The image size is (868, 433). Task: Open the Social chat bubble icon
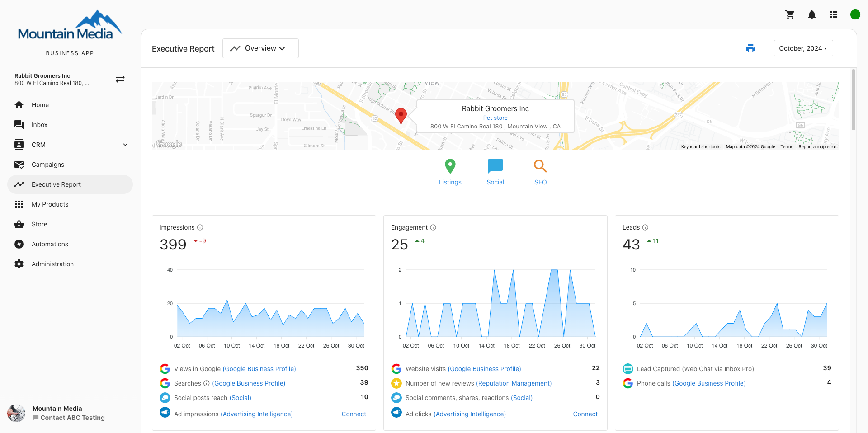click(x=495, y=166)
